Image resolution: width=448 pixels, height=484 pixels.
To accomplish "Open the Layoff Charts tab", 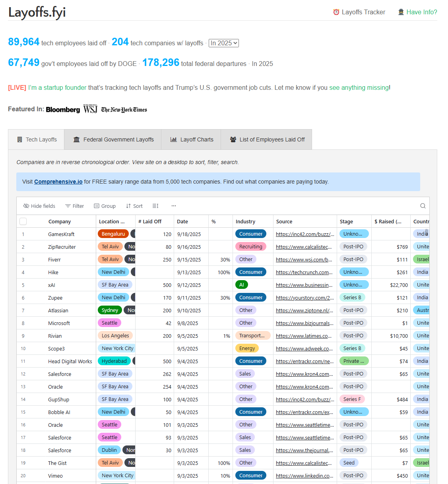I will [192, 139].
